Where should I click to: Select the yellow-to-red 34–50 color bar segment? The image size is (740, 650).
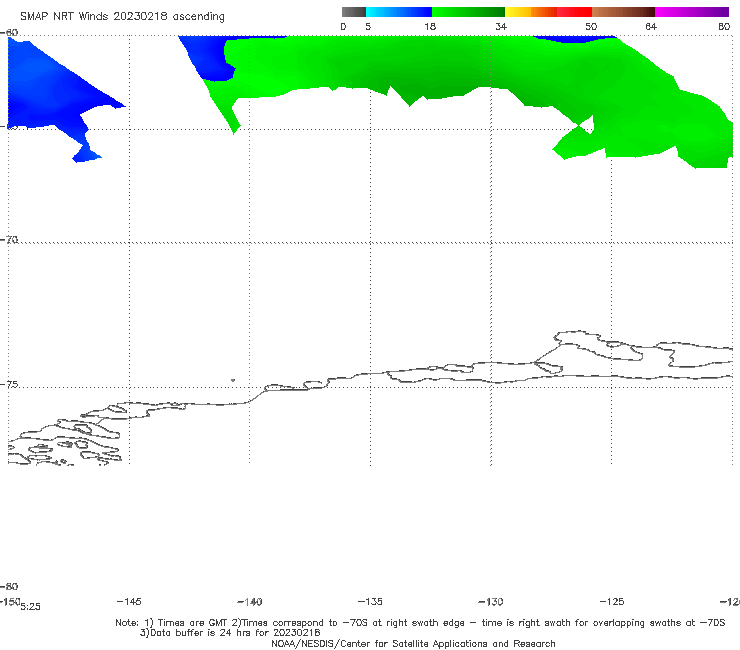pos(548,12)
